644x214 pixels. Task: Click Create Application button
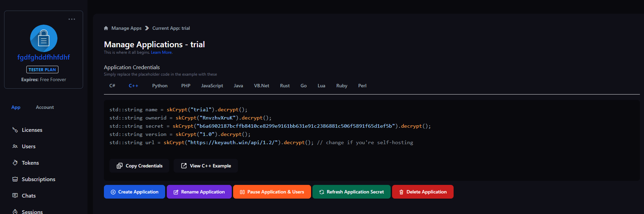coord(134,192)
